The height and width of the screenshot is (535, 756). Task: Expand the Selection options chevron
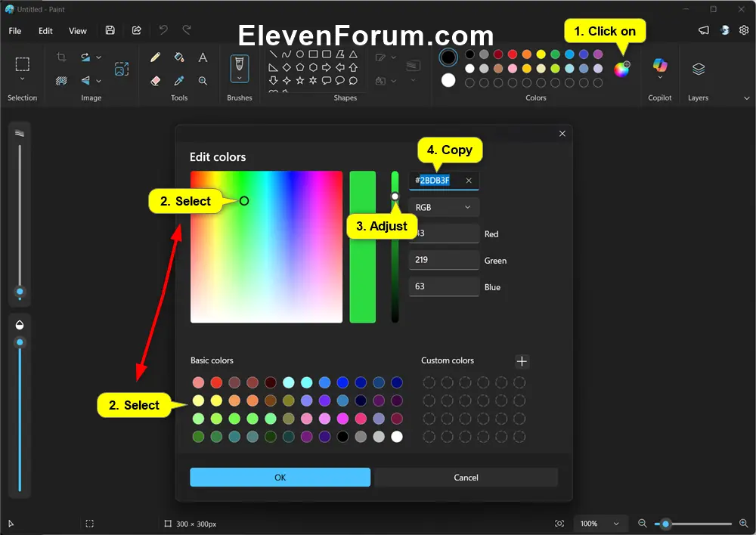tap(22, 79)
